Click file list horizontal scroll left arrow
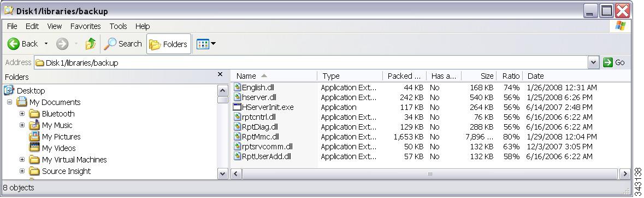644x198 pixels. coord(236,174)
